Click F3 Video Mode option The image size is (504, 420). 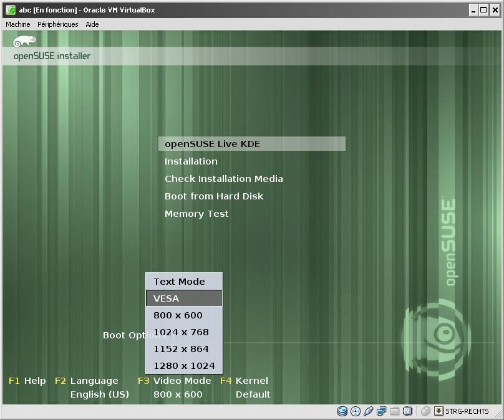point(175,381)
